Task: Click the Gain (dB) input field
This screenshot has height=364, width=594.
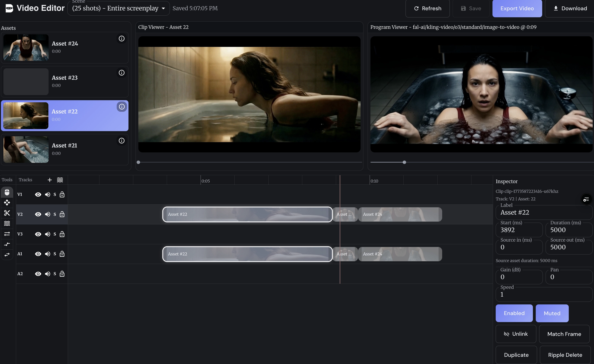Action: point(519,277)
